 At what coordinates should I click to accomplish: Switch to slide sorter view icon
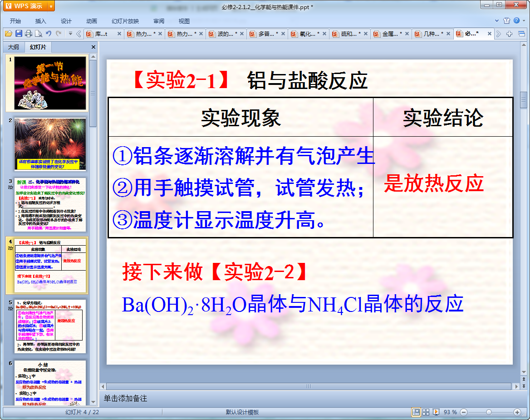tap(426, 412)
